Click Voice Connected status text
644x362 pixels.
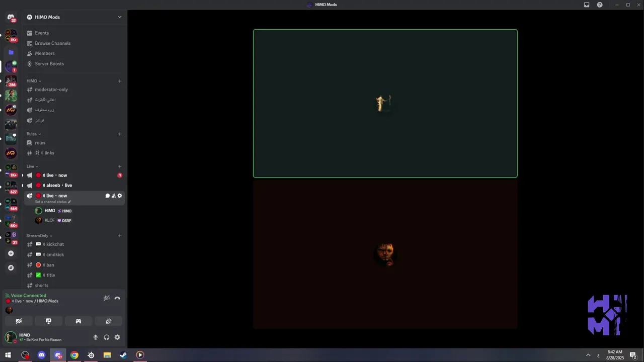tap(29, 296)
